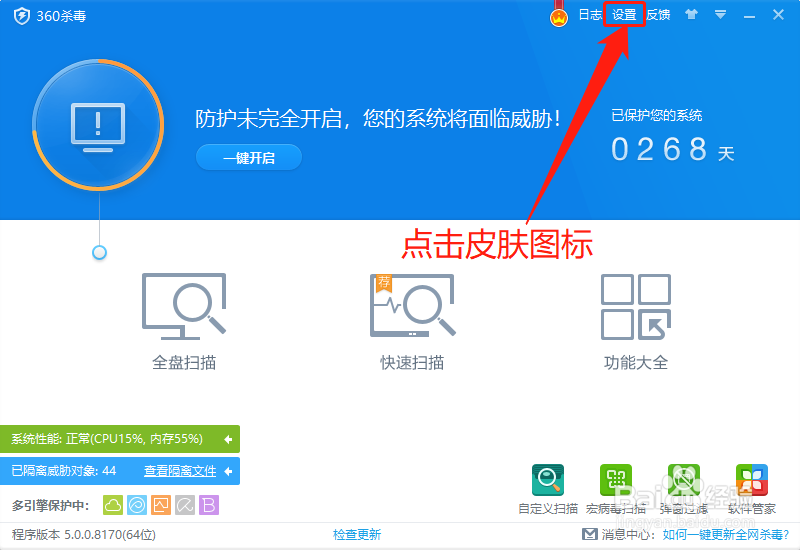The width and height of the screenshot is (800, 550).
Task: Collapse the 系统性能 green bar arrow
Action: [x=228, y=439]
